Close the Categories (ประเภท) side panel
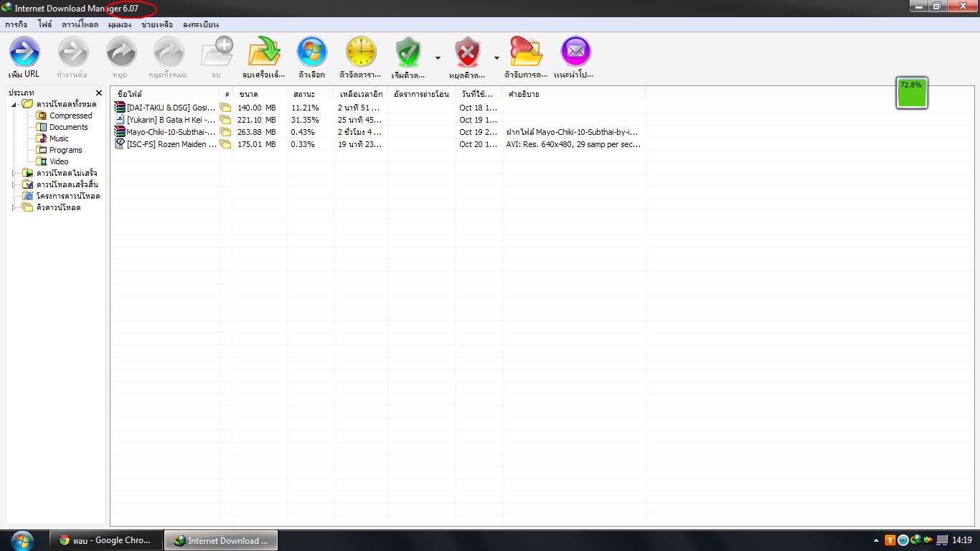 coord(99,93)
